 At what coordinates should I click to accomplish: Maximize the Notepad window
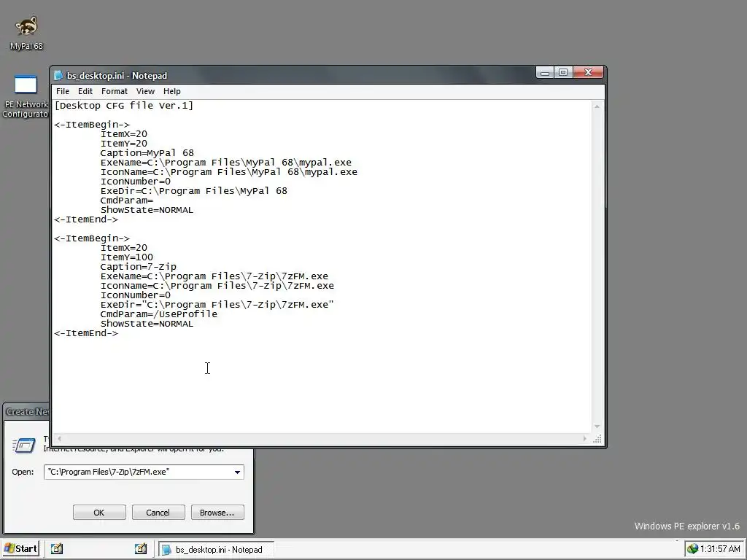coord(563,72)
